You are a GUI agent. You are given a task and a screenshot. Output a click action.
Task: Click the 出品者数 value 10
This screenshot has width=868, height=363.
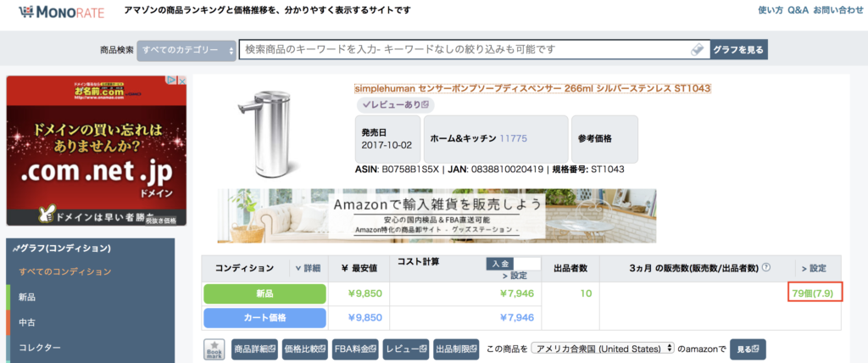[587, 293]
